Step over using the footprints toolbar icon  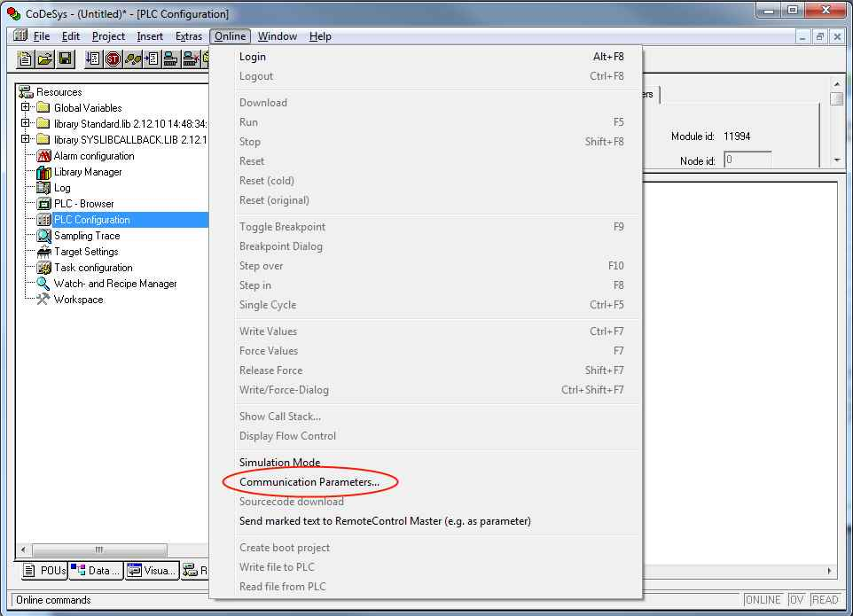pyautogui.click(x=132, y=58)
